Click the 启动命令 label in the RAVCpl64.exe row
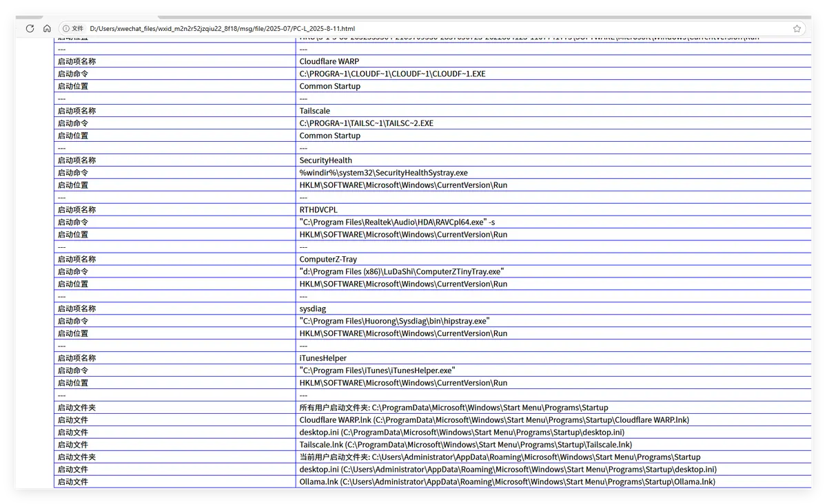 point(73,222)
